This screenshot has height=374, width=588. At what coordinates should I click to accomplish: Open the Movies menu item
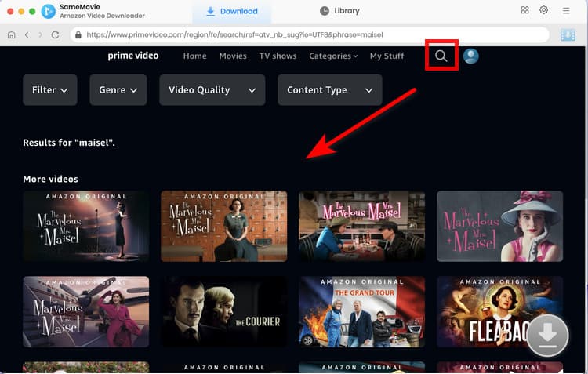click(x=233, y=56)
